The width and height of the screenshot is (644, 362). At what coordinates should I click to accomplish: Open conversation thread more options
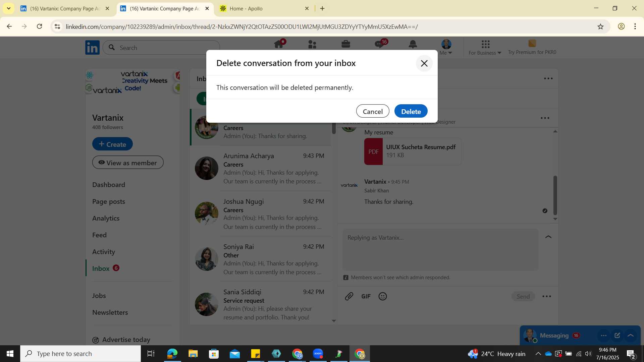click(545, 118)
